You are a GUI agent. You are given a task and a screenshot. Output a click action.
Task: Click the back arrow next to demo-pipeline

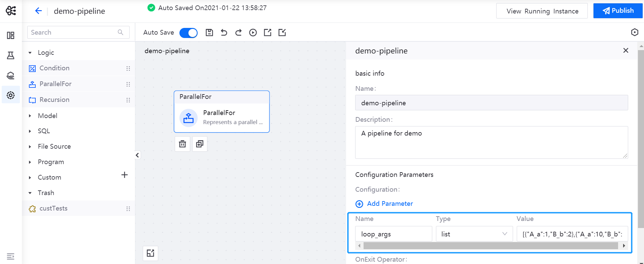pyautogui.click(x=38, y=11)
